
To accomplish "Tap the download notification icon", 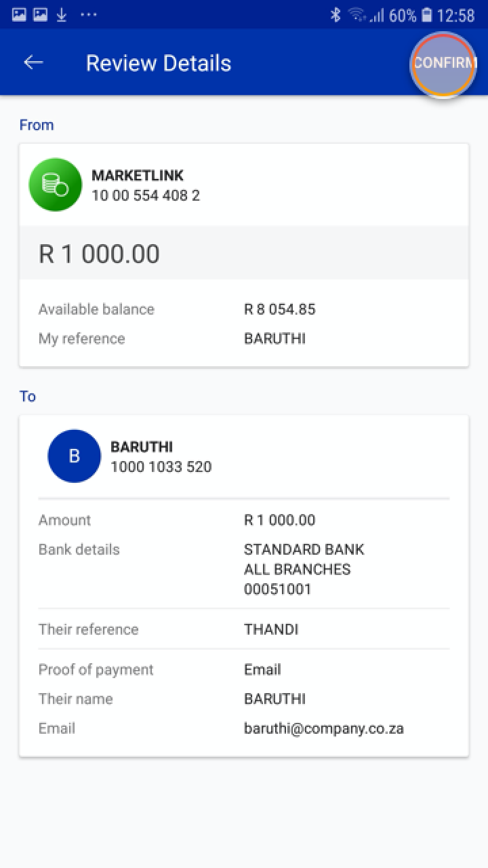I will [x=62, y=15].
